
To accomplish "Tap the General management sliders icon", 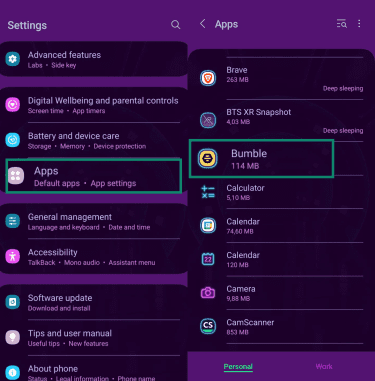I will click(13, 221).
